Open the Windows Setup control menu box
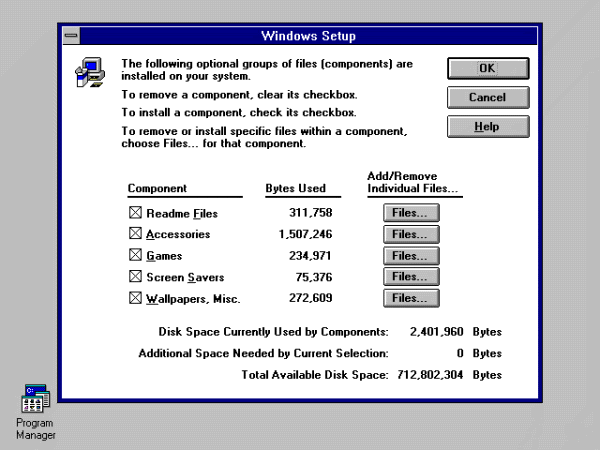Image resolution: width=600 pixels, height=450 pixels. tap(72, 36)
